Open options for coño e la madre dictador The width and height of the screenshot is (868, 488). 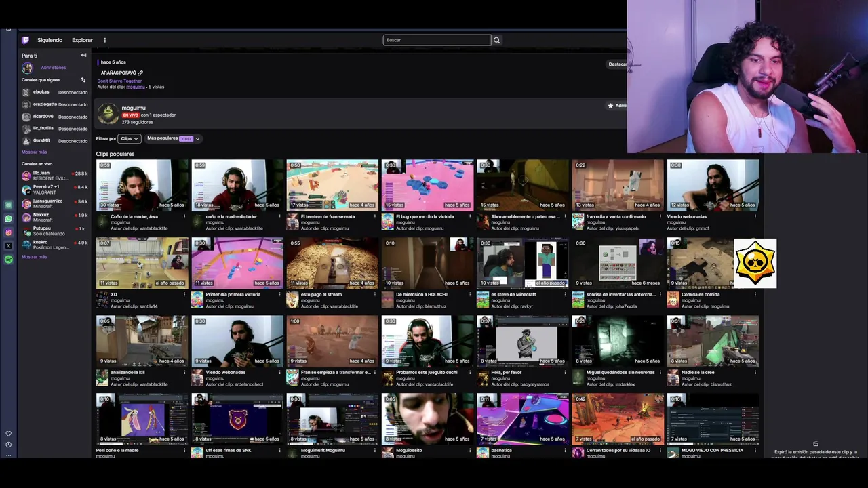279,217
